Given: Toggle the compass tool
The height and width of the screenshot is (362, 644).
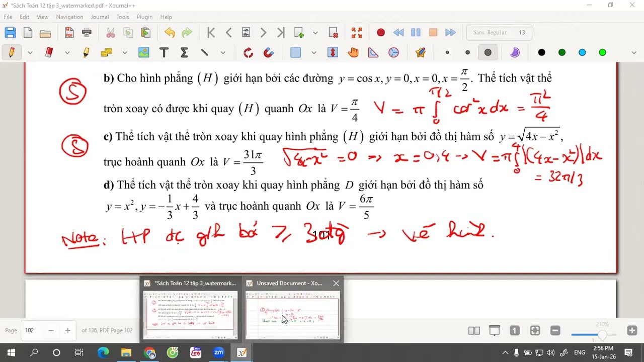Looking at the screenshot, I should [393, 52].
